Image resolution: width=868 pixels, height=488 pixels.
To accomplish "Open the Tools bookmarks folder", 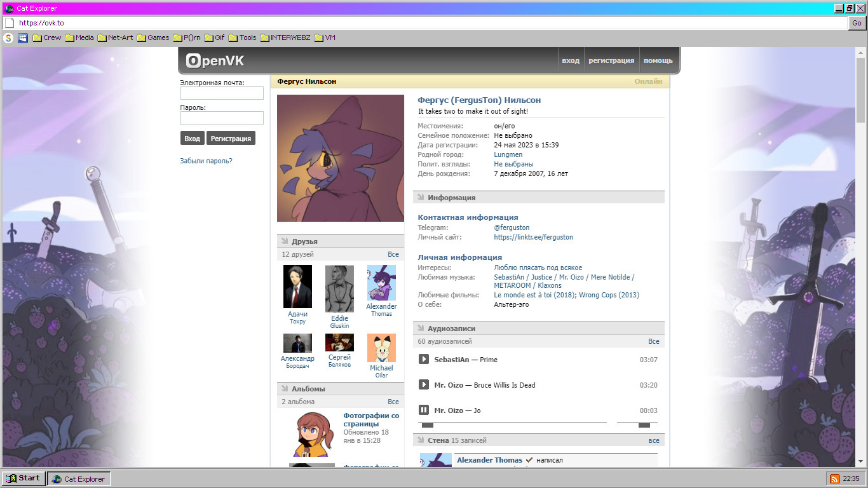I will pos(243,37).
